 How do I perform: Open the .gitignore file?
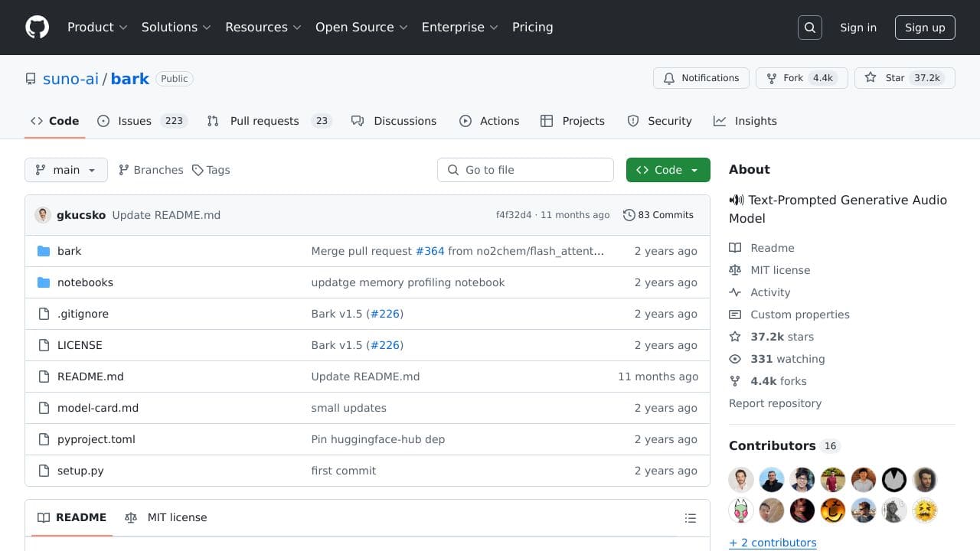click(83, 314)
